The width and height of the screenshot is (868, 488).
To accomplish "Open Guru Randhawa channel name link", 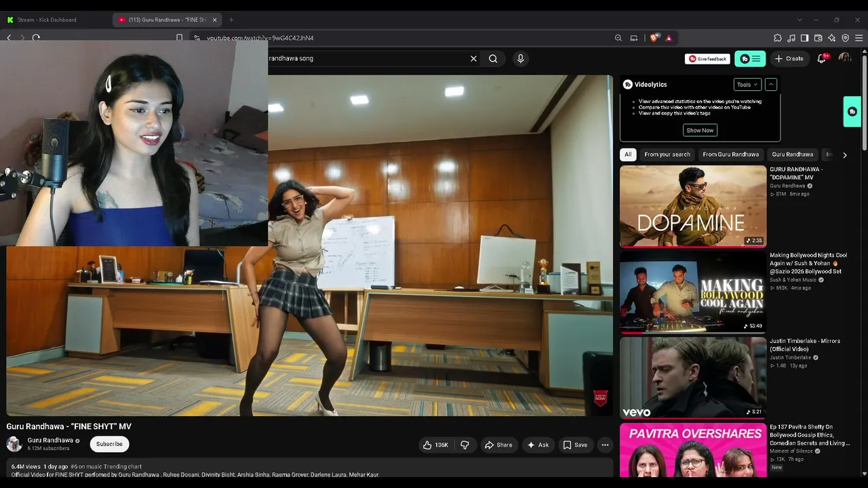I will point(50,441).
